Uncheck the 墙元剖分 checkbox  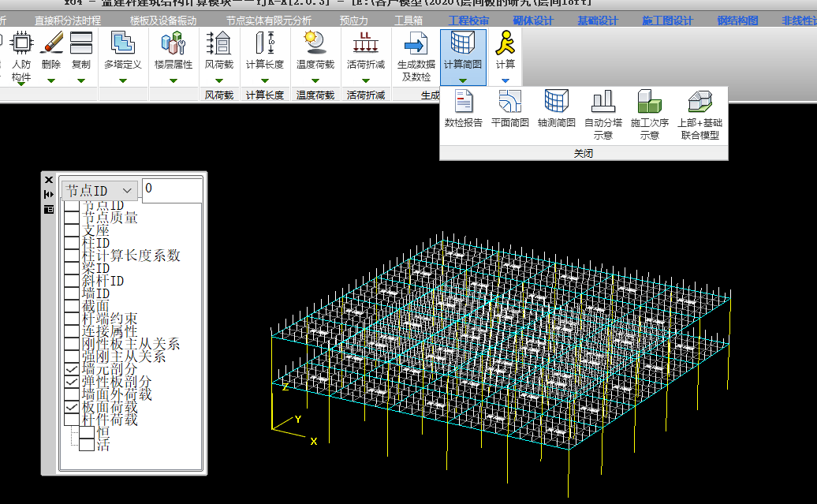click(x=72, y=369)
